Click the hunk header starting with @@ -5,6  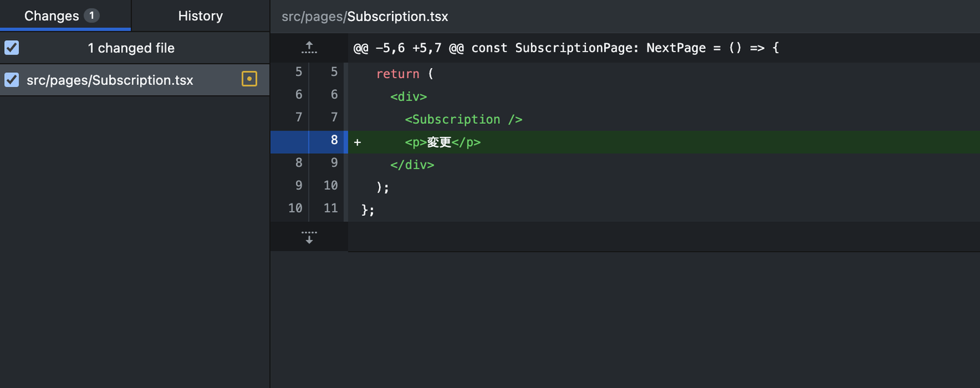(566, 48)
